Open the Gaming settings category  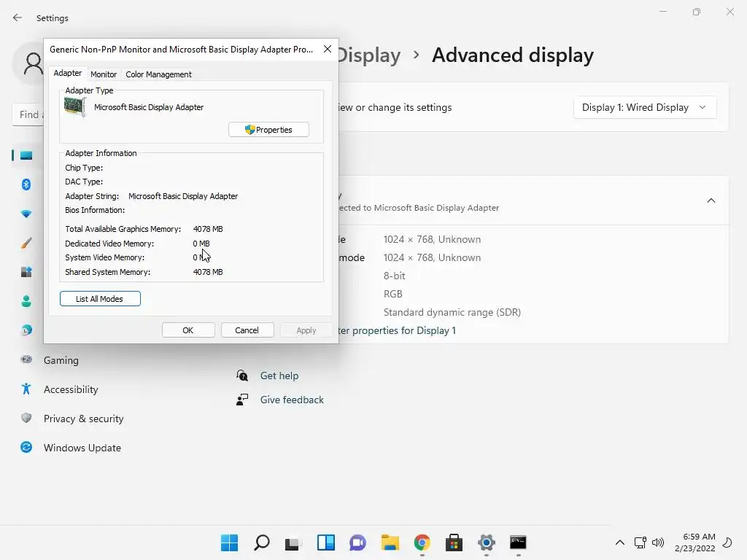pyautogui.click(x=61, y=360)
